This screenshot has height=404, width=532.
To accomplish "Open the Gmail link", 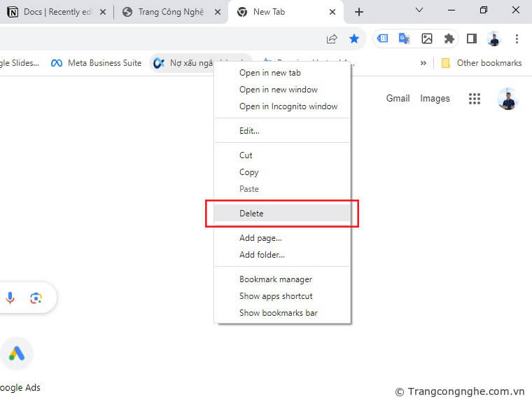I will click(x=398, y=99).
